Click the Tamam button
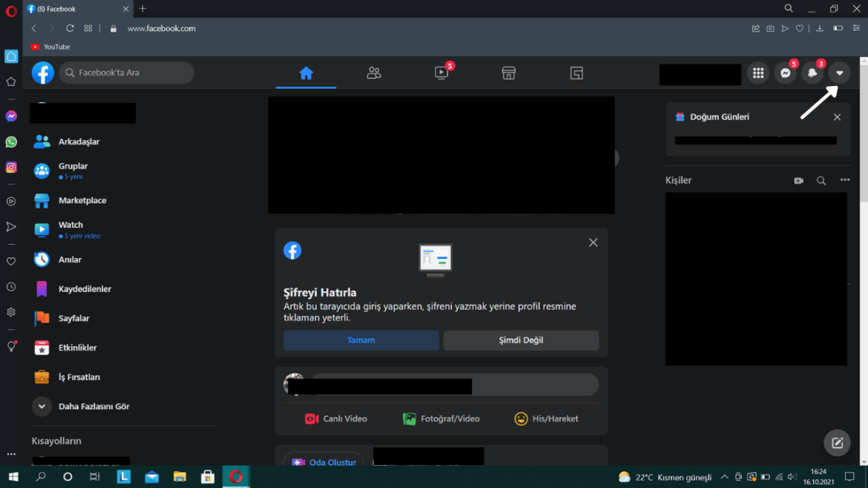Image resolution: width=868 pixels, height=488 pixels. [361, 340]
